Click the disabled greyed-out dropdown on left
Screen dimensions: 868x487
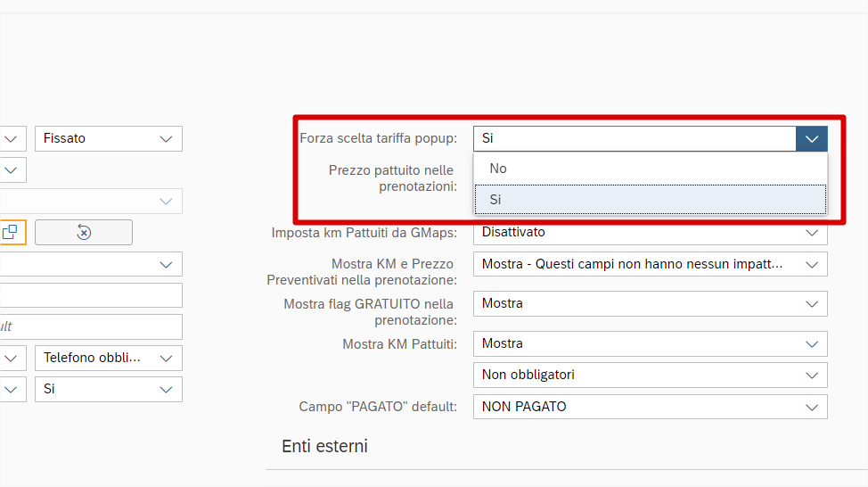[x=89, y=201]
